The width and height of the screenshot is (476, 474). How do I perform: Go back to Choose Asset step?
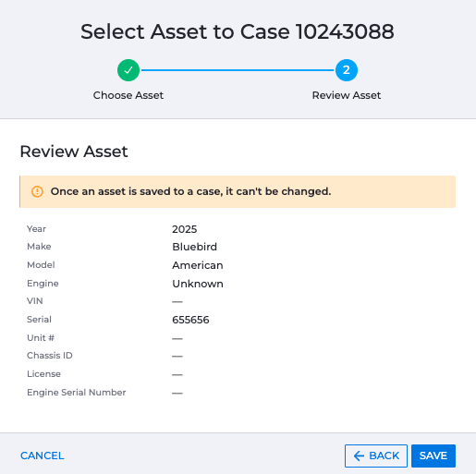tap(376, 456)
